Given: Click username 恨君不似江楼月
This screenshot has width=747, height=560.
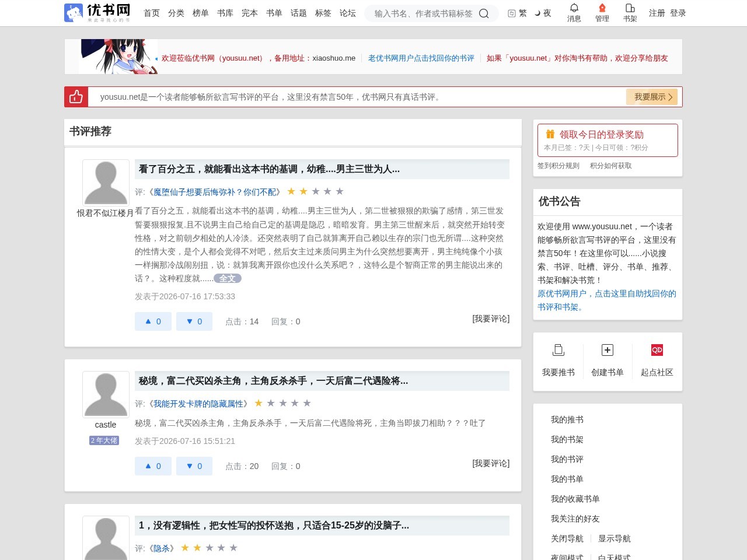Looking at the screenshot, I should coord(106,213).
